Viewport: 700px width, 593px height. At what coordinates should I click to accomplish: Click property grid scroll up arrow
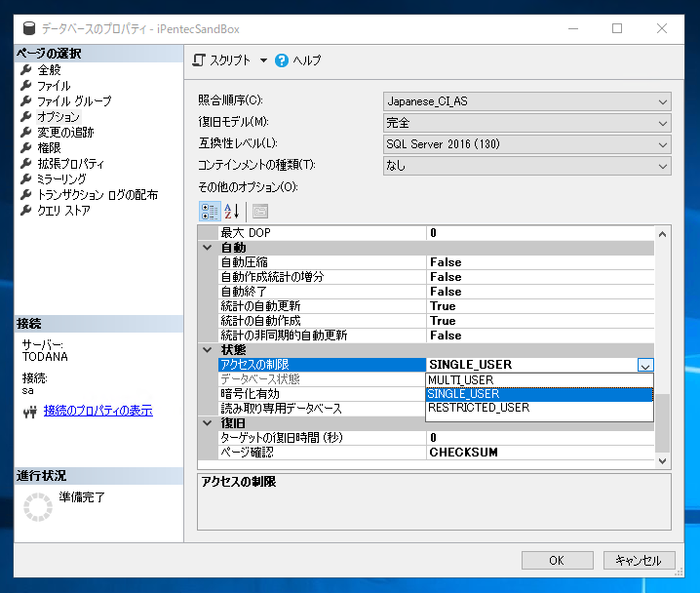point(663,234)
